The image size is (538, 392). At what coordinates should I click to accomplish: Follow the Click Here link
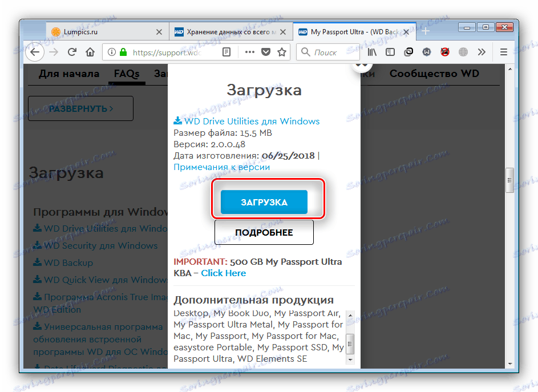[x=224, y=273]
